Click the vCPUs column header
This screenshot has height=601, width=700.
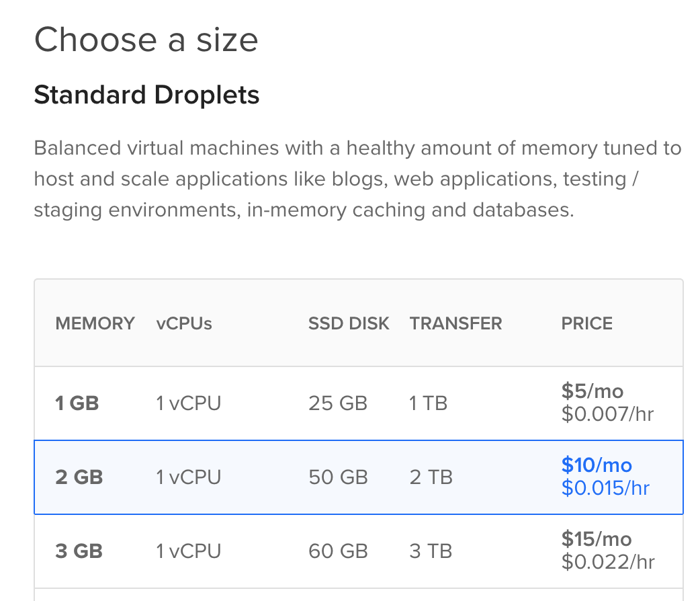(184, 323)
